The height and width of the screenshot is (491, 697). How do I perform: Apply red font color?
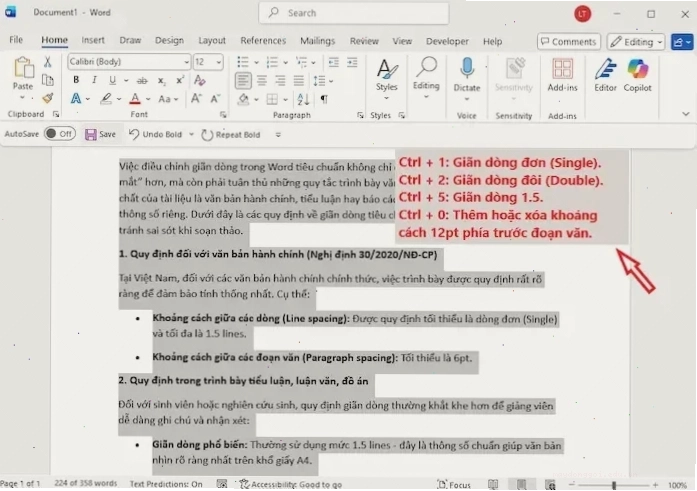point(135,99)
